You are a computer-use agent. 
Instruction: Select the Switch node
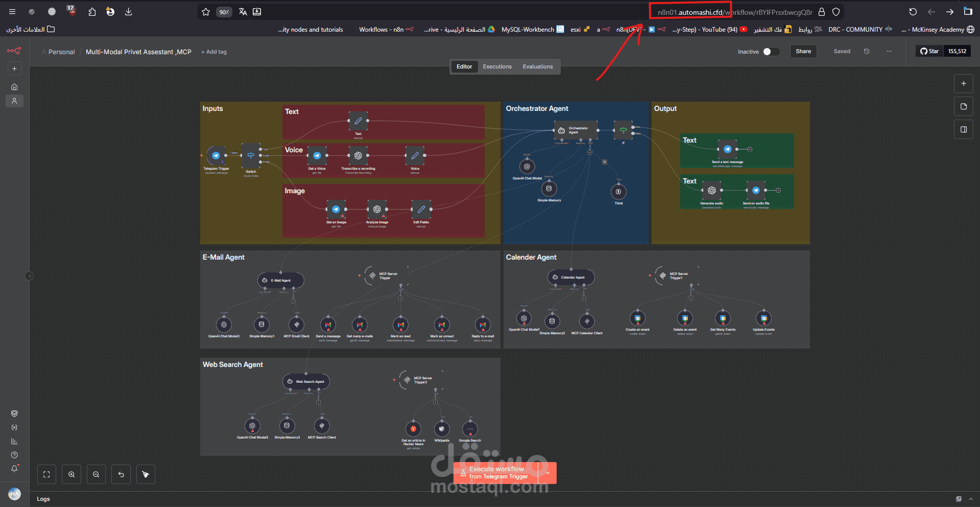(x=251, y=155)
